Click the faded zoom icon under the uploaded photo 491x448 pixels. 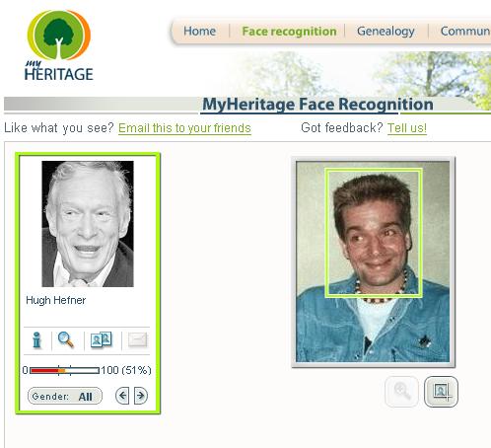tap(401, 392)
